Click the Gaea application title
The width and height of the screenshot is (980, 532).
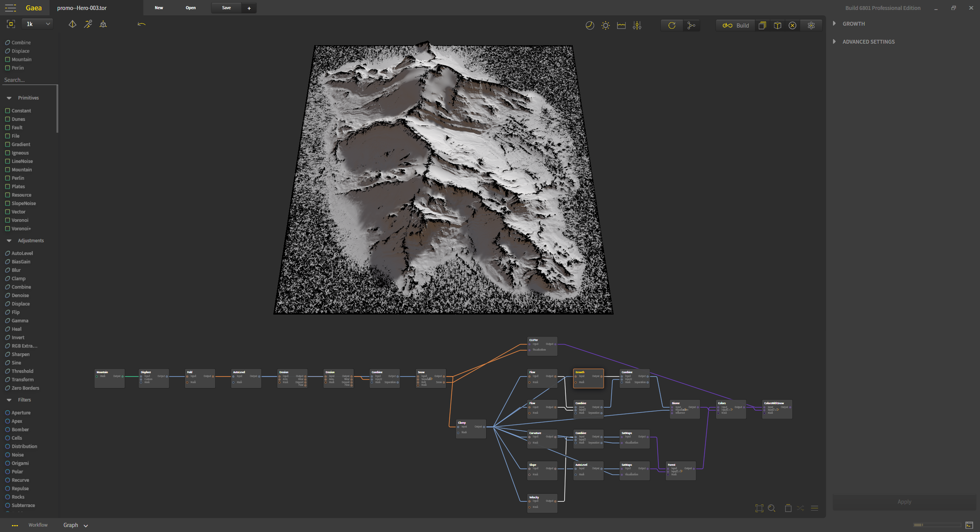tap(34, 8)
